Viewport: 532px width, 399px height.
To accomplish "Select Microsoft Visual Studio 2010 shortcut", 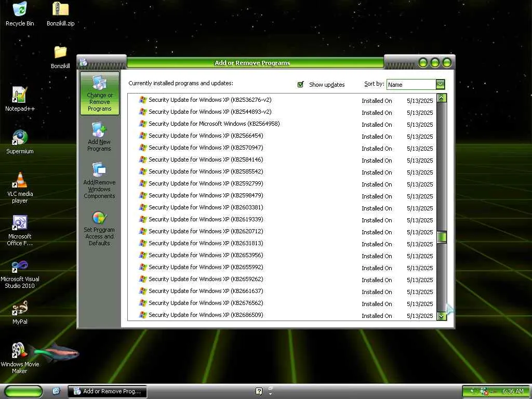I will [x=20, y=274].
